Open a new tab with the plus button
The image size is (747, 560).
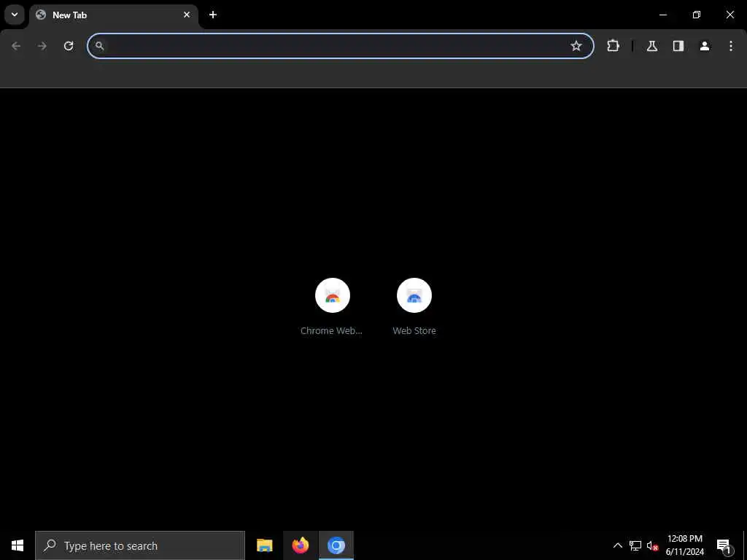click(213, 15)
